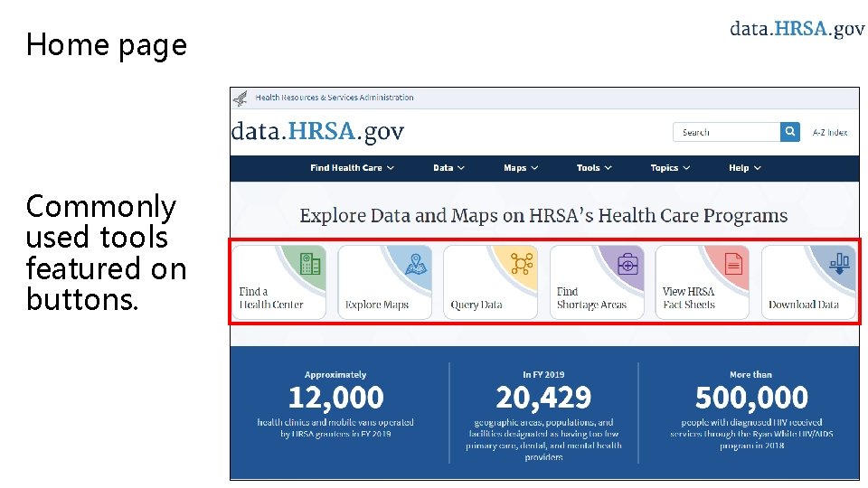This screenshot has height=488, width=868.
Task: Open the Data menu
Action: point(448,168)
